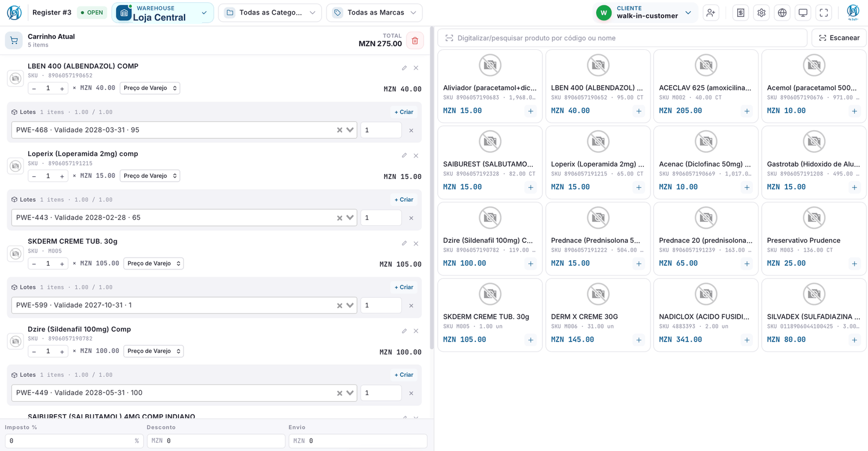Click the globe language icon
This screenshot has width=868, height=451.
click(782, 12)
